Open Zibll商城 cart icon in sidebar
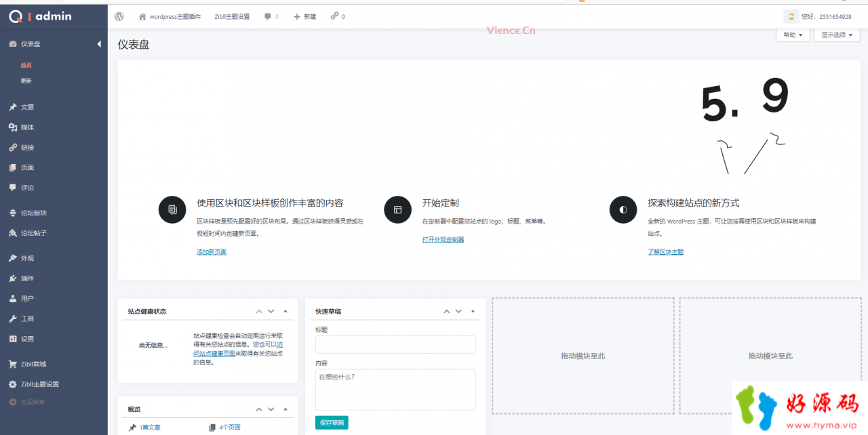Image resolution: width=868 pixels, height=435 pixels. [13, 364]
